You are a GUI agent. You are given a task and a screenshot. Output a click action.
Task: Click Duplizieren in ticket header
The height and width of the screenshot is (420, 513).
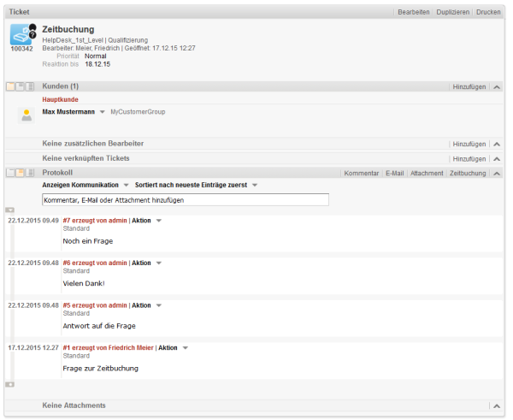(x=453, y=12)
